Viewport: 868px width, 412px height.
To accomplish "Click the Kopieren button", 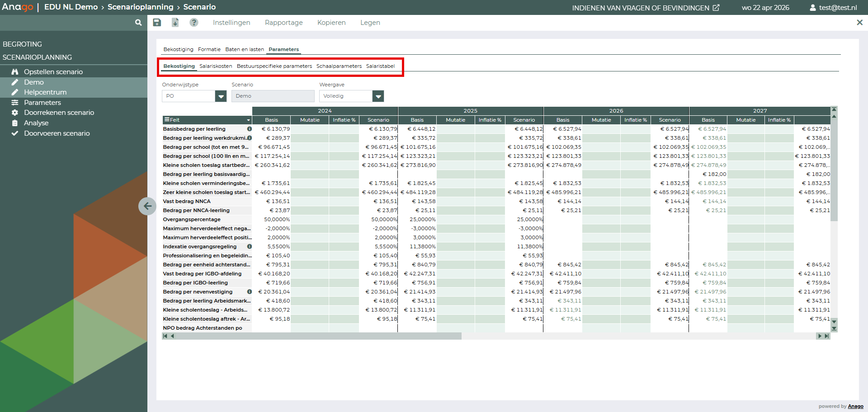I will point(331,23).
